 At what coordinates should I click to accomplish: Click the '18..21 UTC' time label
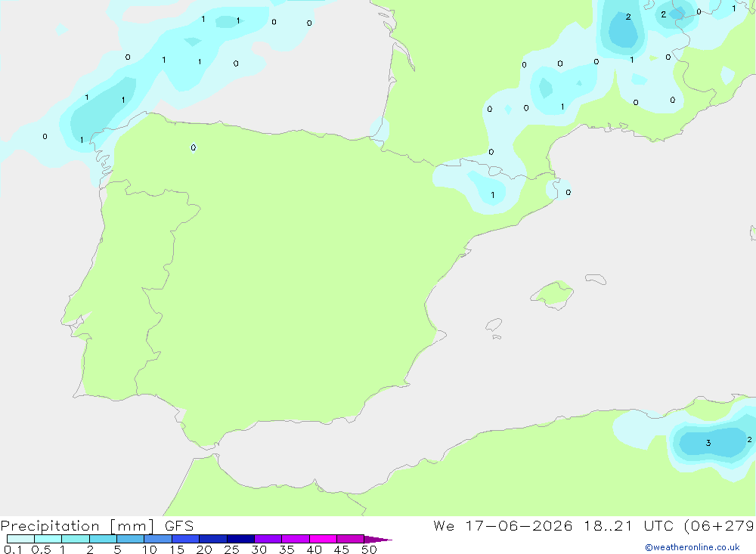pyautogui.click(x=628, y=525)
